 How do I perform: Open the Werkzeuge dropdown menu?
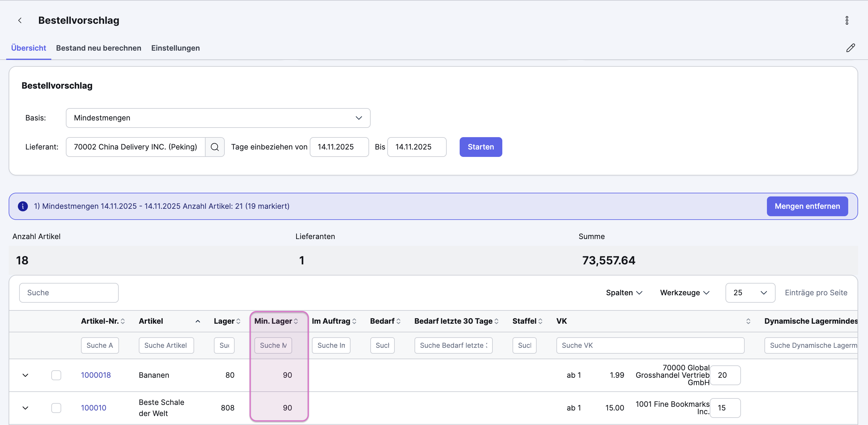pyautogui.click(x=684, y=292)
